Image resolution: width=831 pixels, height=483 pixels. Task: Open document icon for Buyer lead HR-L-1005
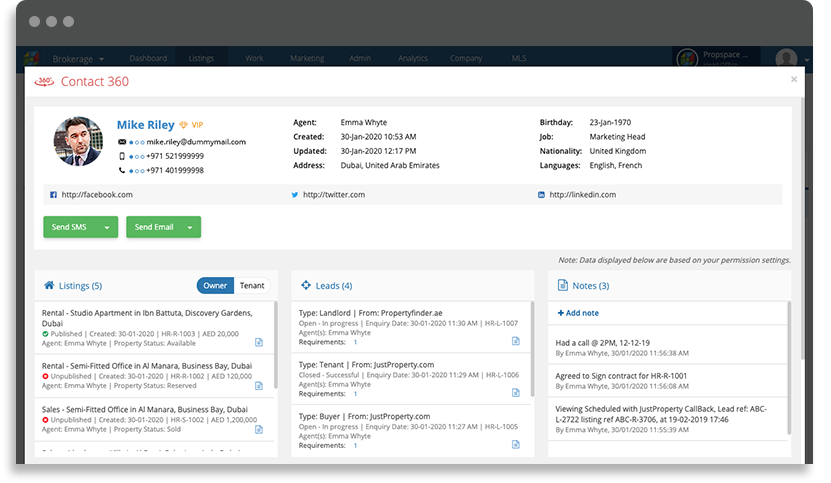pyautogui.click(x=516, y=444)
